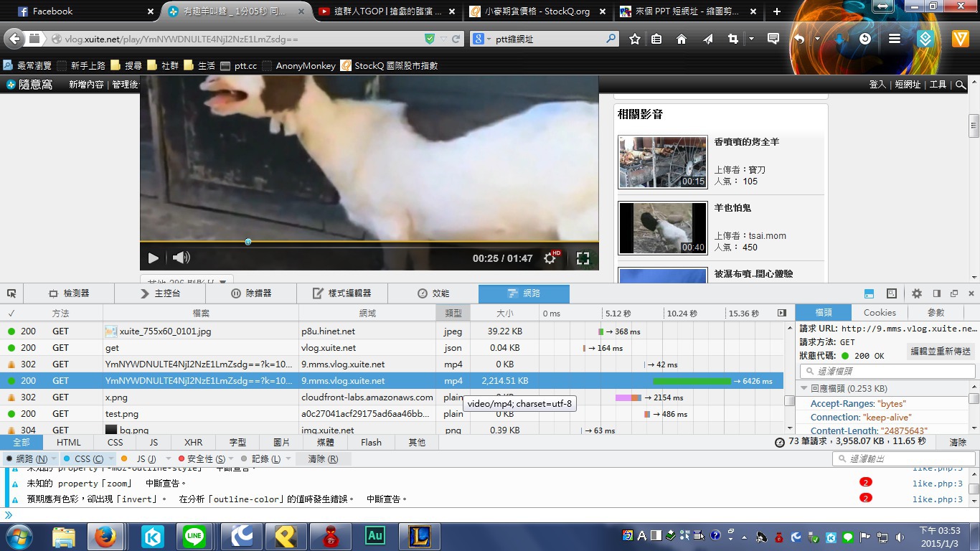Open the 主控台 console tab
Image resolution: width=980 pixels, height=551 pixels.
point(160,293)
